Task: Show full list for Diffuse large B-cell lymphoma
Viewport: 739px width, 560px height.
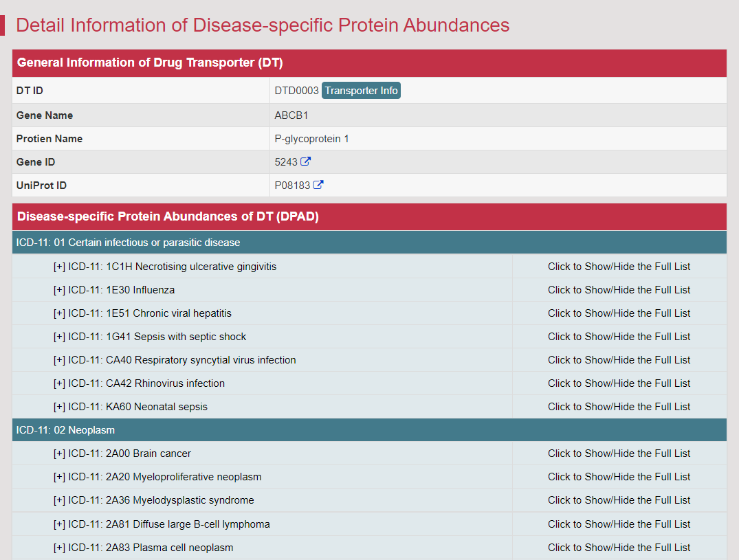Action: point(619,524)
